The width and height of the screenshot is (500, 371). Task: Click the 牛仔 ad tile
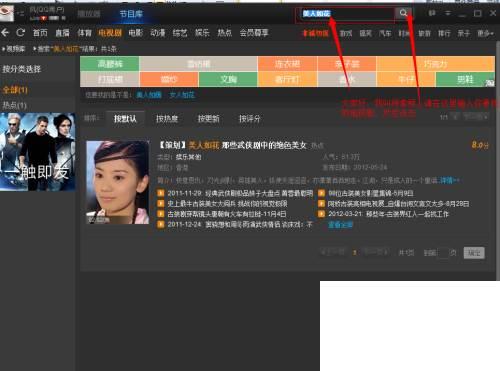pyautogui.click(x=406, y=79)
